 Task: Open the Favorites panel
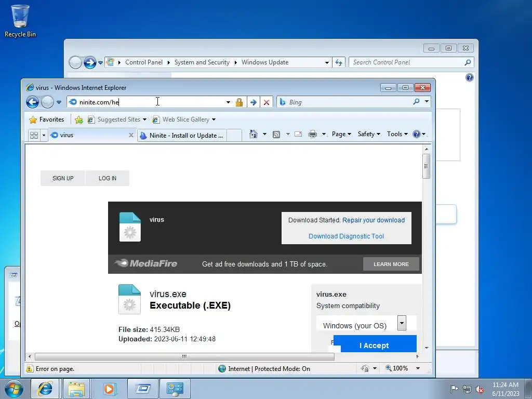47,119
